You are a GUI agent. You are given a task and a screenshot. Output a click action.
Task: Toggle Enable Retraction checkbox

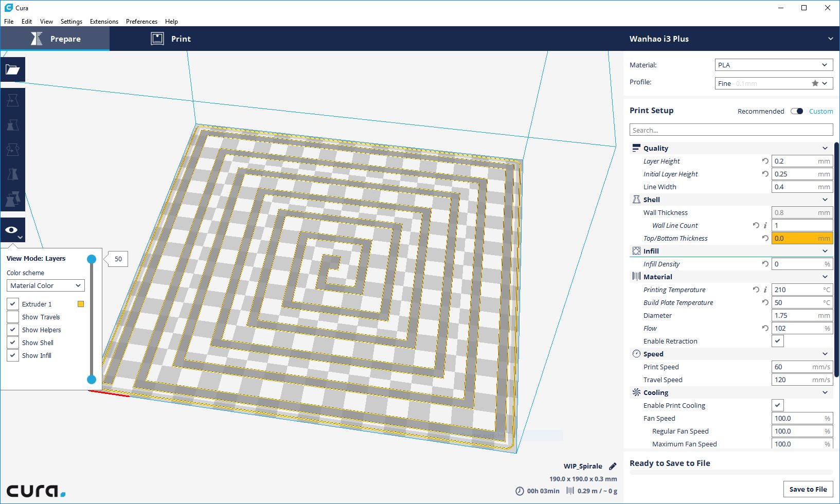[777, 341]
